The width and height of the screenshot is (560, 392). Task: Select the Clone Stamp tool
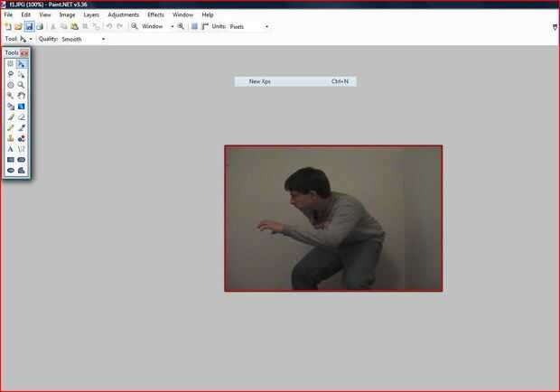point(10,138)
